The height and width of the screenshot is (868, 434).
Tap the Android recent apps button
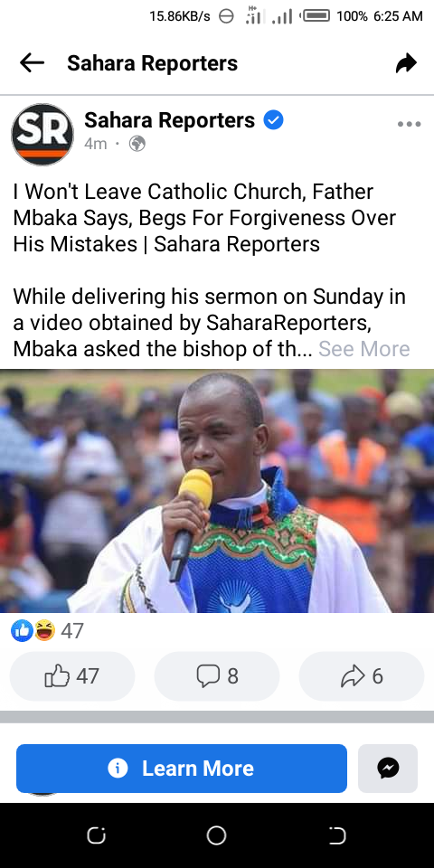coord(97,835)
